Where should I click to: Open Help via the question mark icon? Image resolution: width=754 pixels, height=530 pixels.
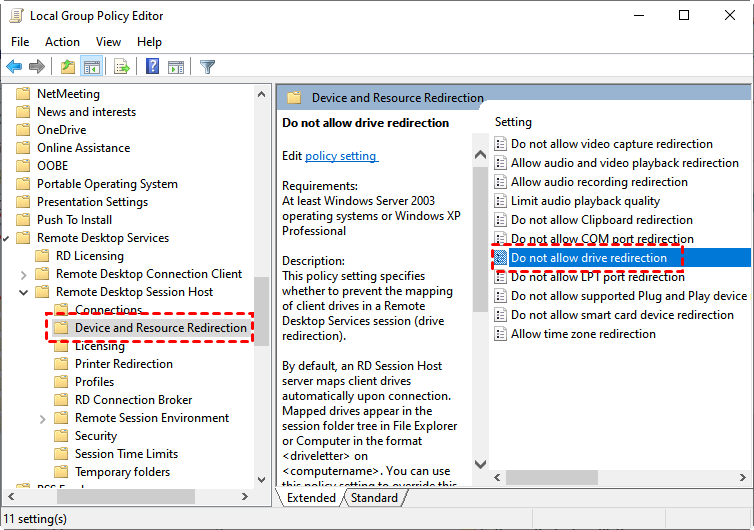[x=152, y=67]
